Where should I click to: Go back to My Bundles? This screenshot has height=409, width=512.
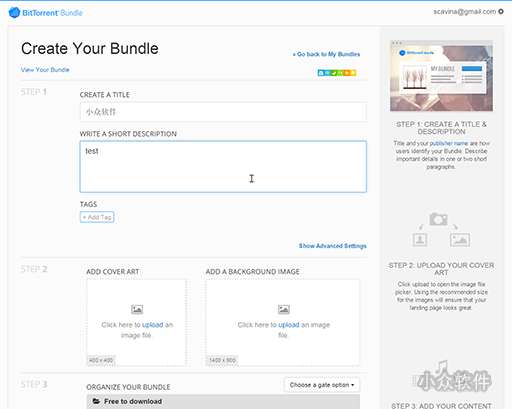[326, 54]
